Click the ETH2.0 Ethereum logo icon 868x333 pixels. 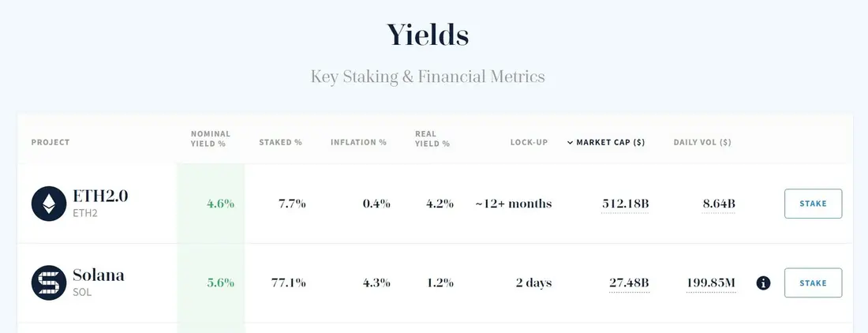tap(49, 204)
